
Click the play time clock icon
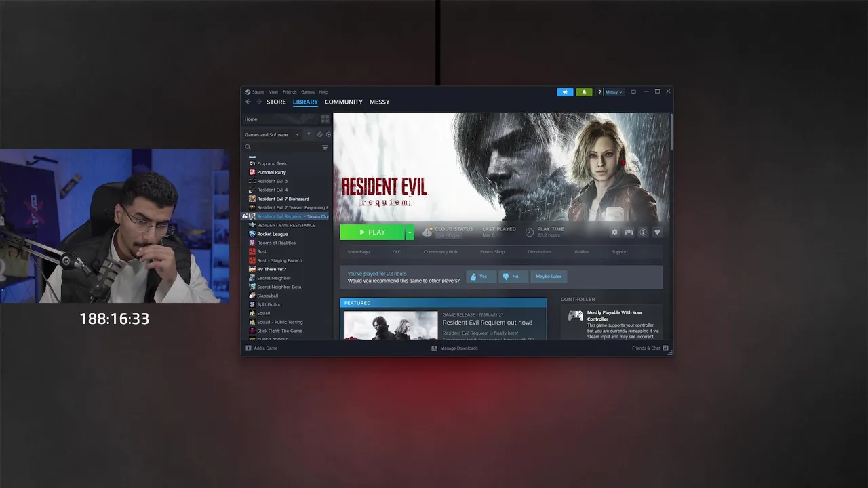click(530, 232)
